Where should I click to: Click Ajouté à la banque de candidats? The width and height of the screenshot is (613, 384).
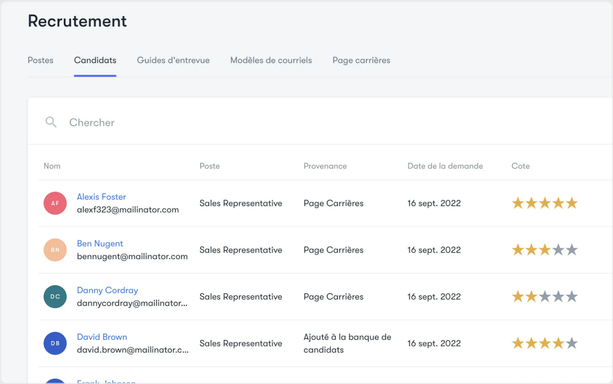click(x=347, y=343)
